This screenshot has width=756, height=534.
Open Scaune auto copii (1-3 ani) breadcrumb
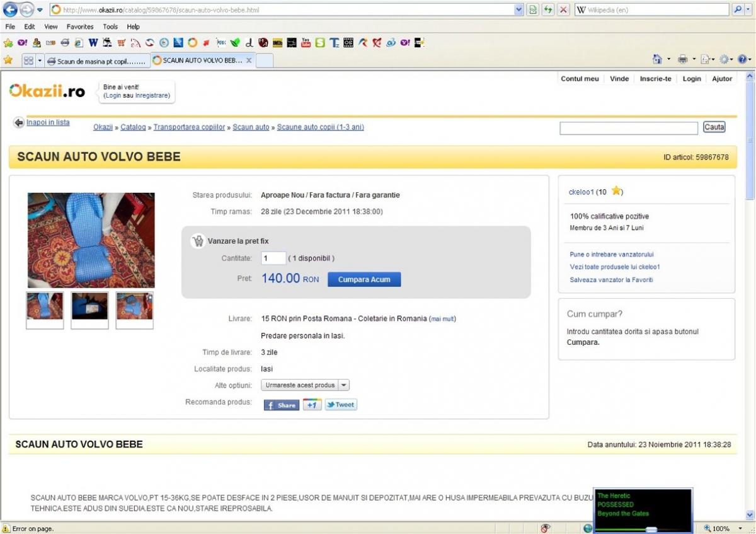click(321, 127)
